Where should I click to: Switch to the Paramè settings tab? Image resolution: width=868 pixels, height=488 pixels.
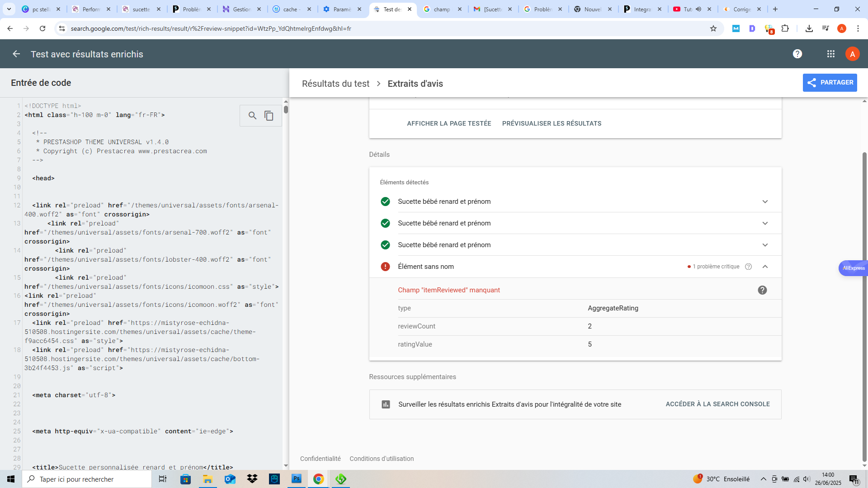(342, 9)
